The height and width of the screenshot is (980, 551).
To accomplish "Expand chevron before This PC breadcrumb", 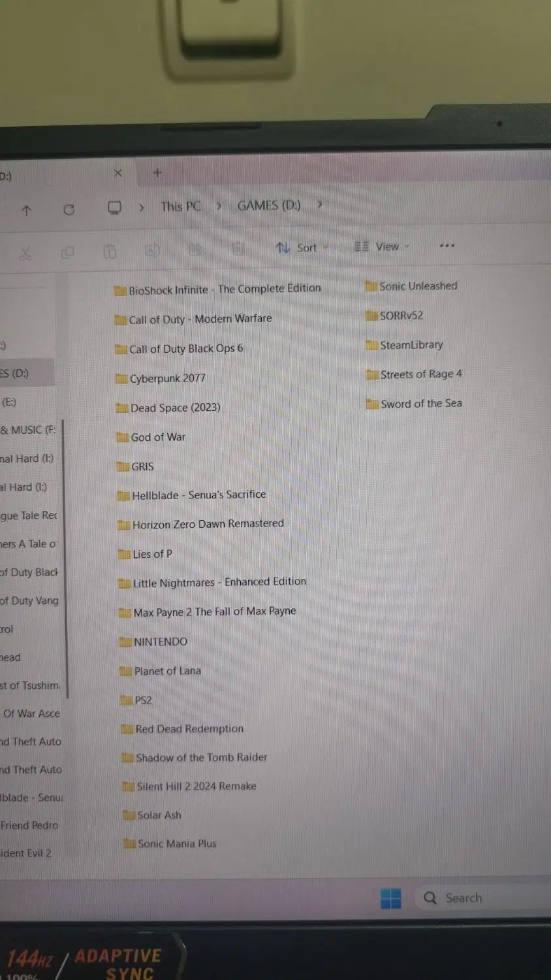I will pyautogui.click(x=141, y=207).
